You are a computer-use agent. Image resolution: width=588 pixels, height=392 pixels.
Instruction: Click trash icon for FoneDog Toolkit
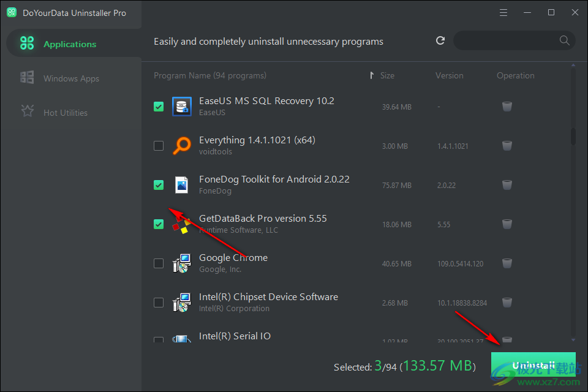(x=507, y=185)
